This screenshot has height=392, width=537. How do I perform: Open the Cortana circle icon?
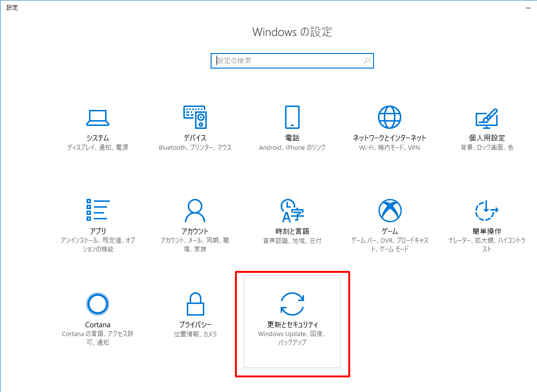pyautogui.click(x=98, y=303)
